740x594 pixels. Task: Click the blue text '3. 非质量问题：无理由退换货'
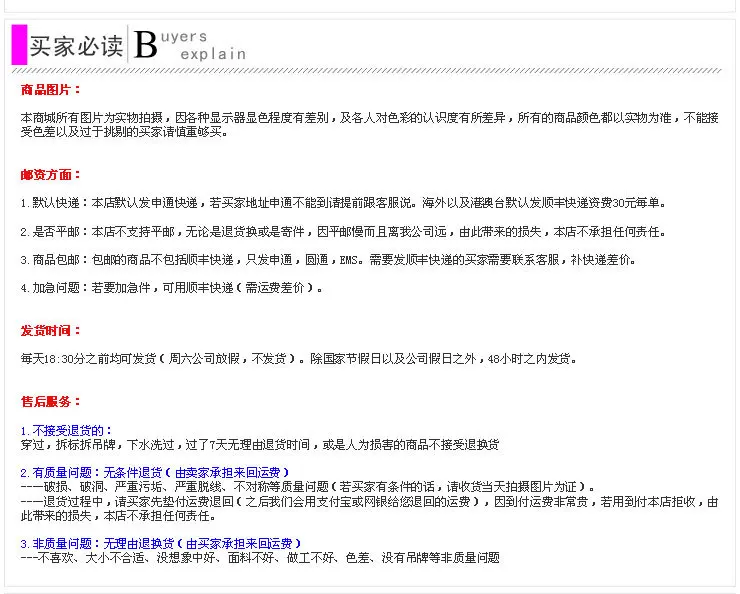pyautogui.click(x=161, y=544)
